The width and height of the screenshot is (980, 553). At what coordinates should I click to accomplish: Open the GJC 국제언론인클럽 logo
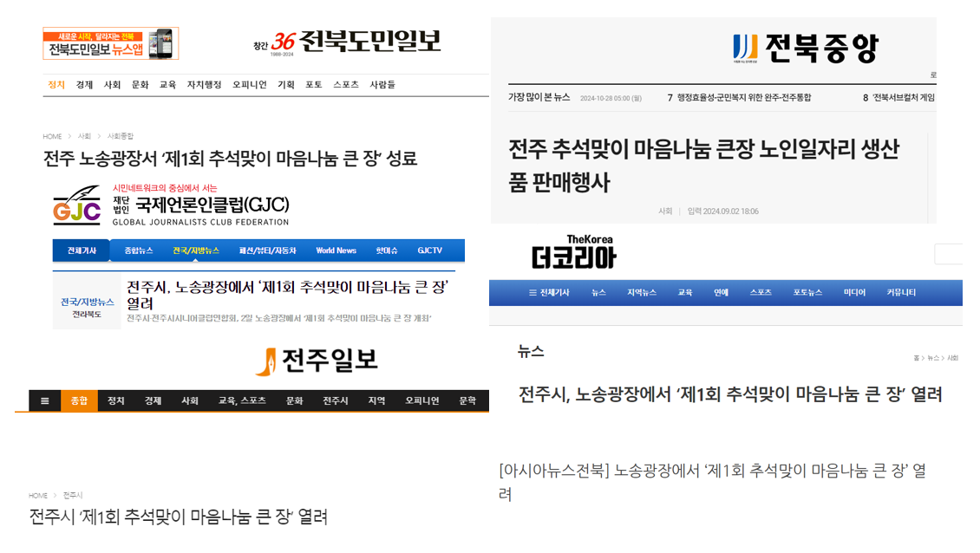click(x=171, y=205)
